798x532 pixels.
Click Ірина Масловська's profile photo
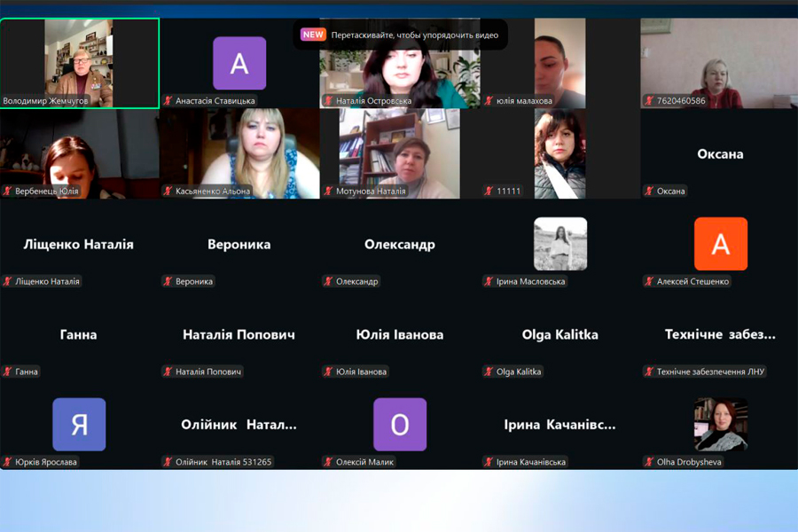click(560, 244)
